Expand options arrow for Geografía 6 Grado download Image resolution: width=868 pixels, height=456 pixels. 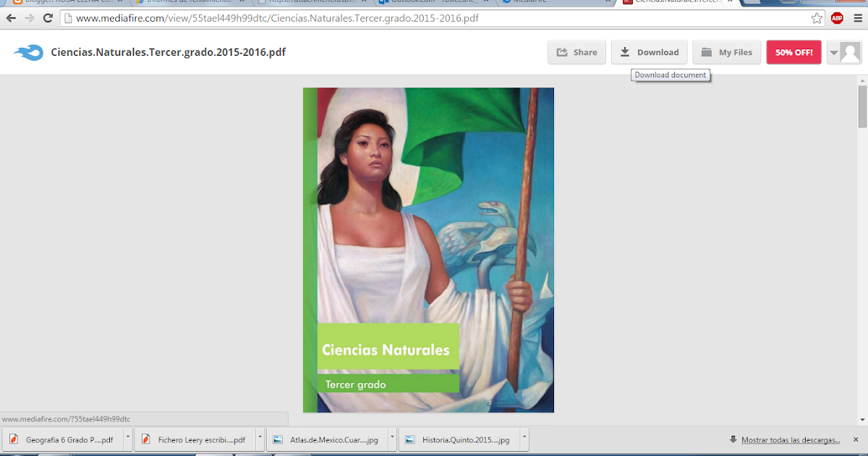(x=128, y=439)
